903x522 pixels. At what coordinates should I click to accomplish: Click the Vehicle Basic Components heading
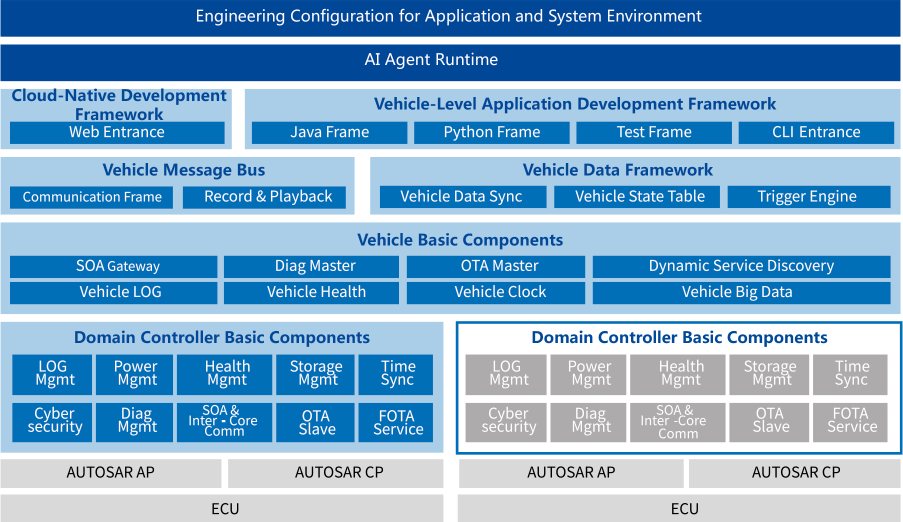(460, 240)
